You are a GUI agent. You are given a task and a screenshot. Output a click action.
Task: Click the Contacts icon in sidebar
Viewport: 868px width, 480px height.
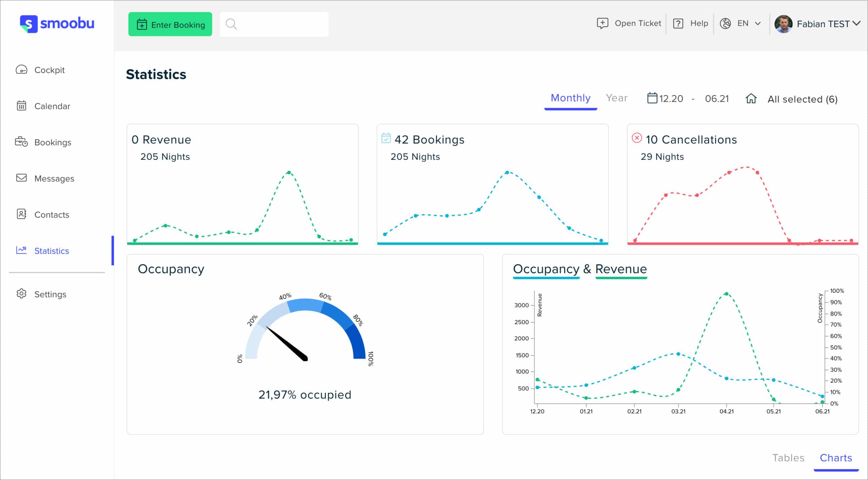pos(21,214)
